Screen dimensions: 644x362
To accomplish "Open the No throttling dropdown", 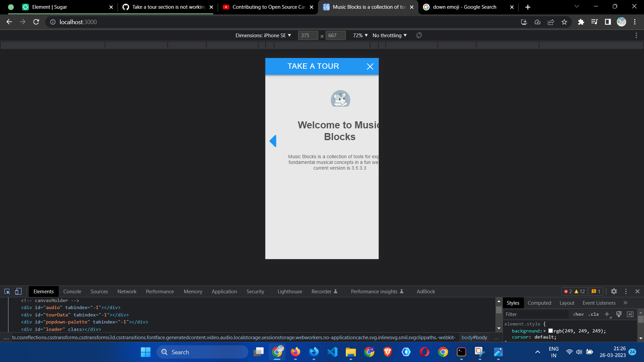I will click(x=389, y=35).
